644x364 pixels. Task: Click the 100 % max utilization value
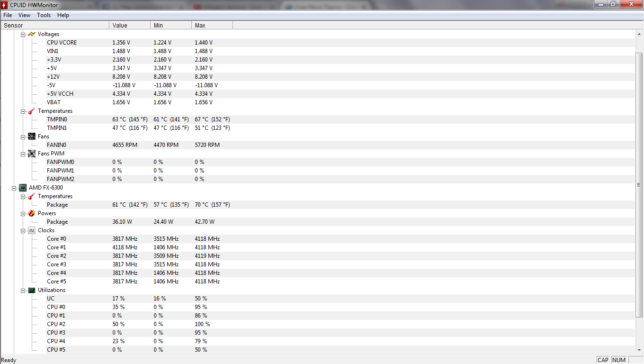202,324
